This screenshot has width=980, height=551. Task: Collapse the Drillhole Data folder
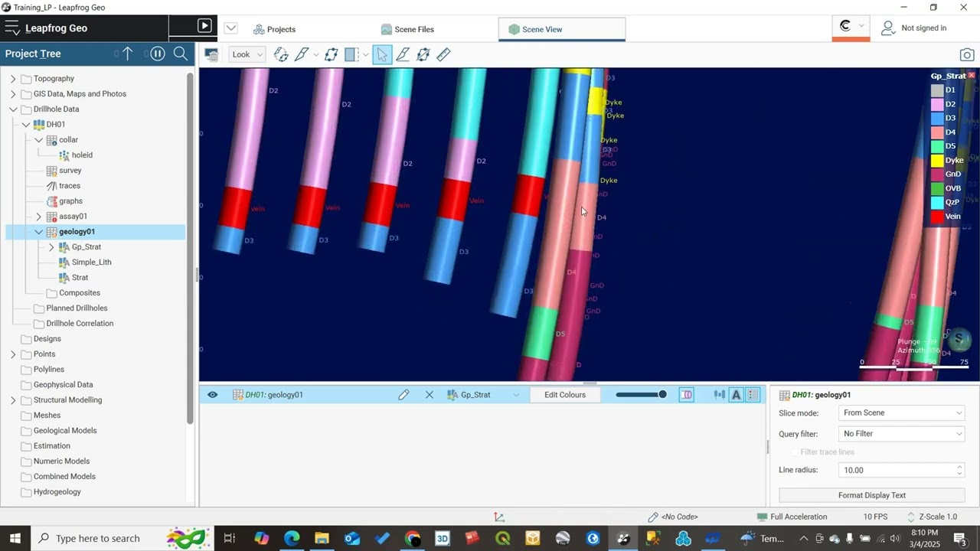click(x=13, y=109)
